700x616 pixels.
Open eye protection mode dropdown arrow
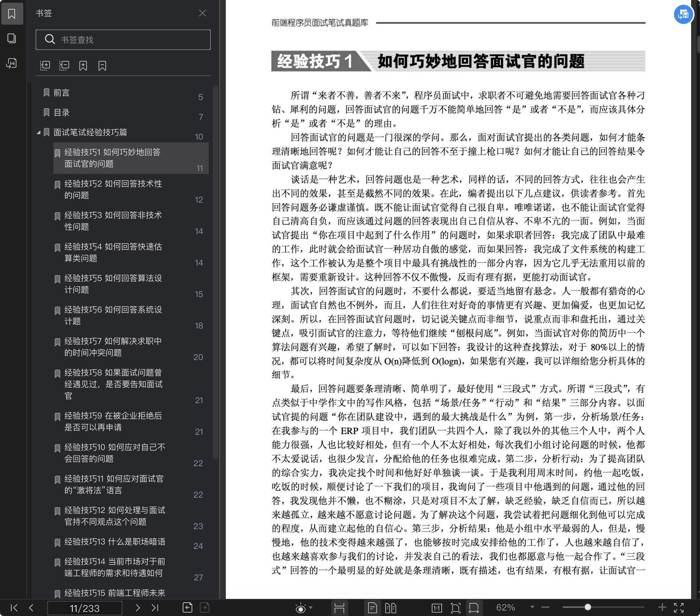click(311, 608)
